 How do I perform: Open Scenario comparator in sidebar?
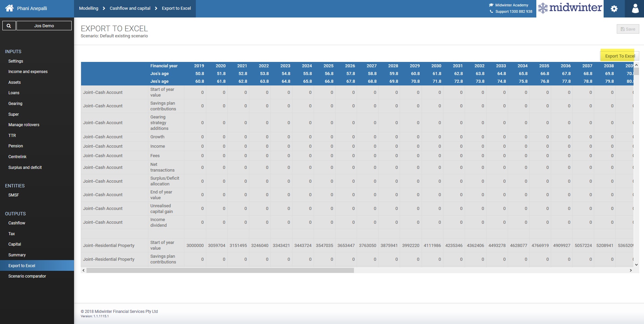coord(27,276)
